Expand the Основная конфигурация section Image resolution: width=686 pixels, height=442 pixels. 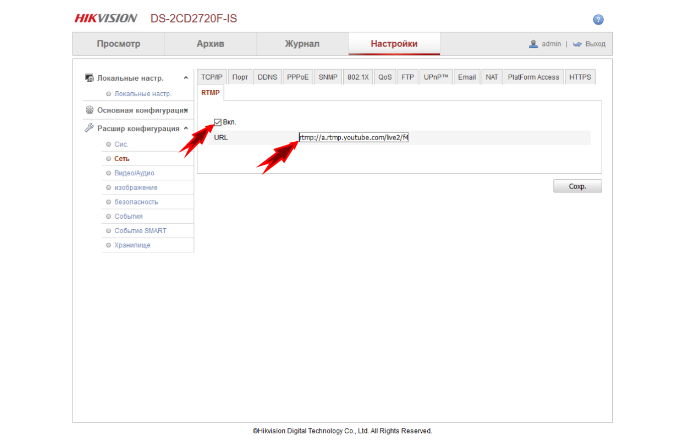pyautogui.click(x=186, y=110)
